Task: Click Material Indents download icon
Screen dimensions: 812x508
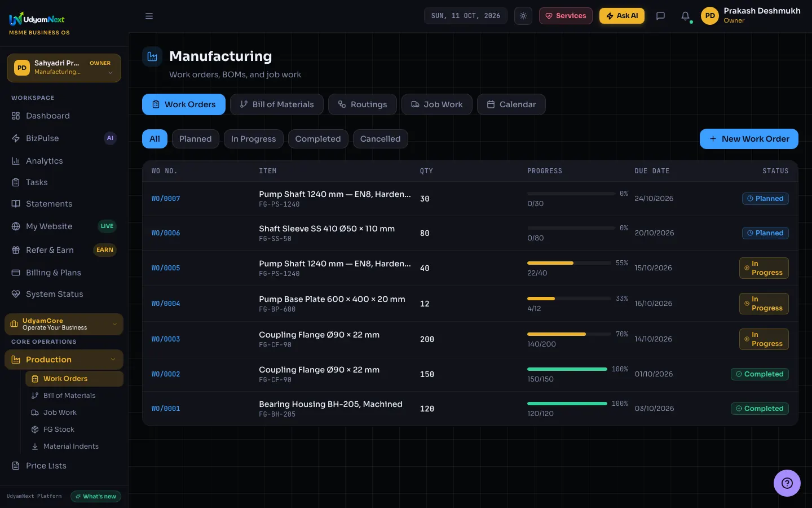Action: pos(35,446)
